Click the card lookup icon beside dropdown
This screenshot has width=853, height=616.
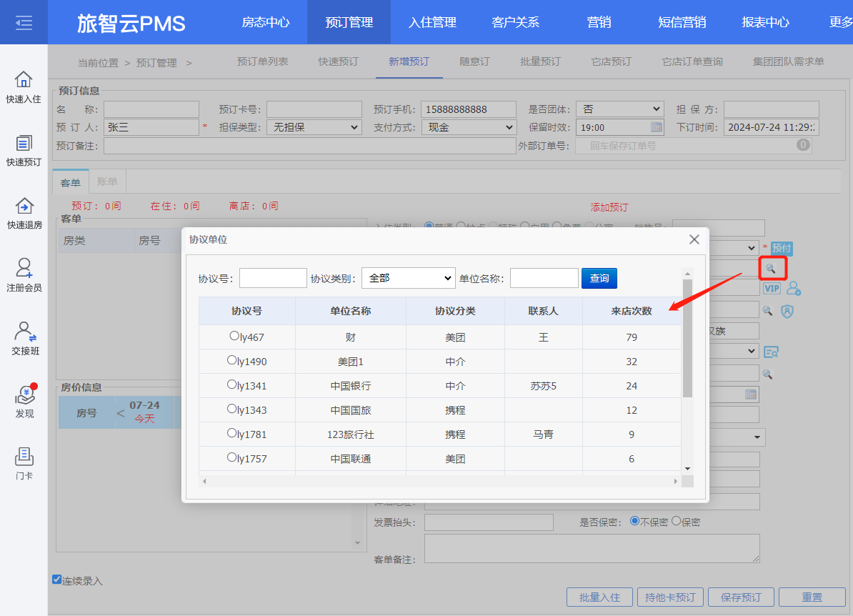[x=771, y=352]
